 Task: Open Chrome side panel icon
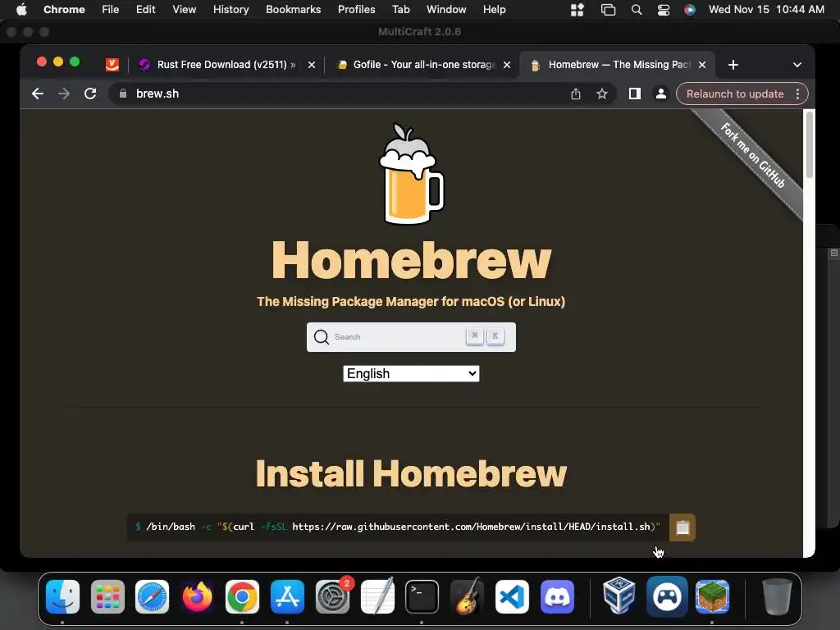click(634, 94)
